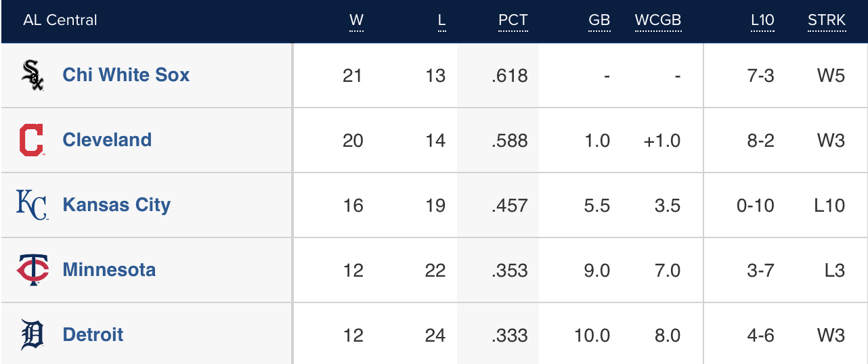Go to the Kansas City team page
The height and width of the screenshot is (364, 868).
(116, 205)
